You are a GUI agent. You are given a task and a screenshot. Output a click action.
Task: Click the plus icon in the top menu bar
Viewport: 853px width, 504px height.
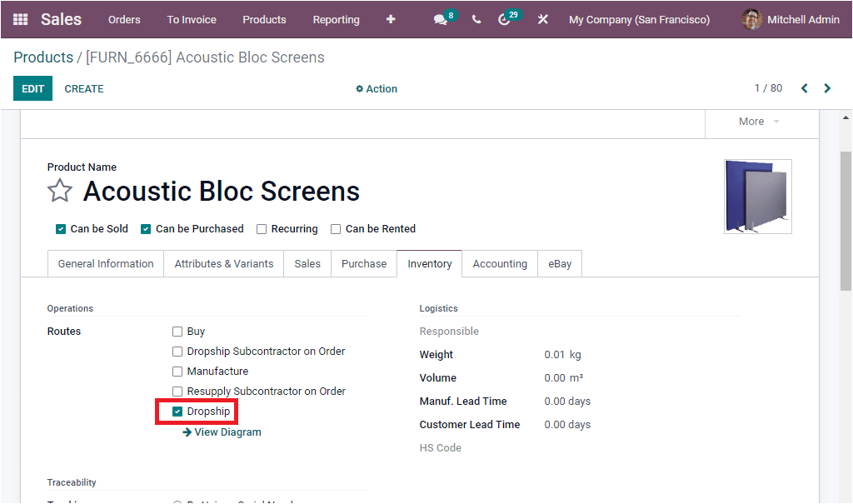pos(390,19)
